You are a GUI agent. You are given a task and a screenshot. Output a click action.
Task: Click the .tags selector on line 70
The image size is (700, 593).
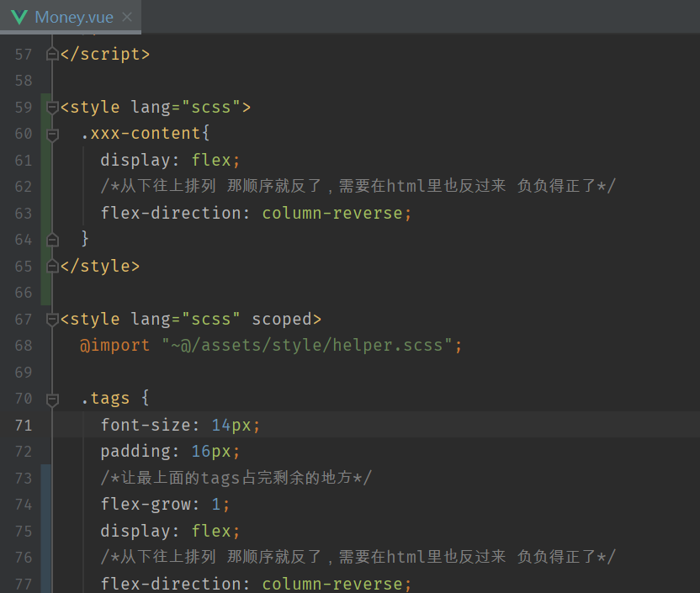tap(105, 399)
